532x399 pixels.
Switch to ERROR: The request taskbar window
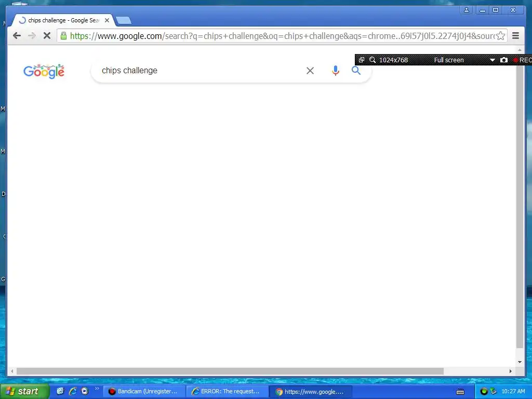pos(228,392)
